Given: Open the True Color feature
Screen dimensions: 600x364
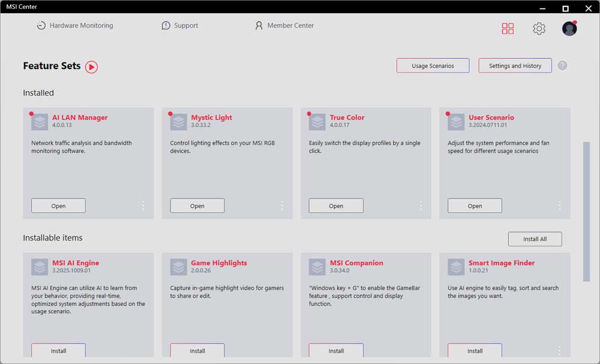Looking at the screenshot, I should (x=336, y=206).
